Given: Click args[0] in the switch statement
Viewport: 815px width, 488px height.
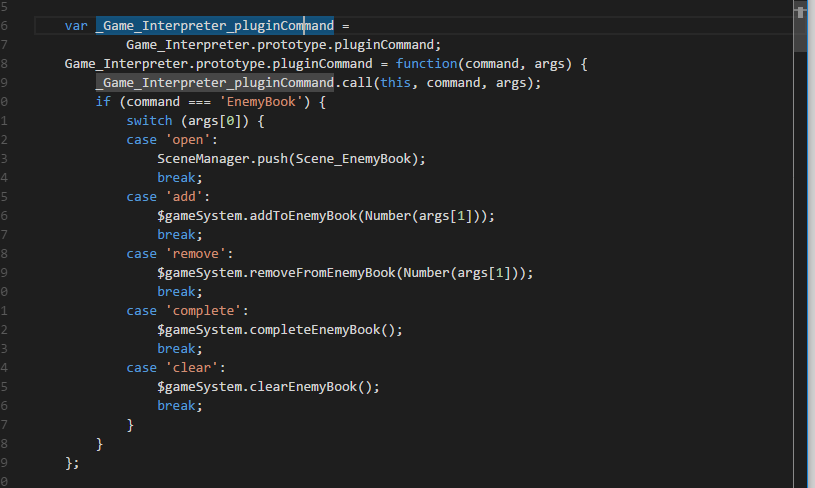Looking at the screenshot, I should coord(215,121).
